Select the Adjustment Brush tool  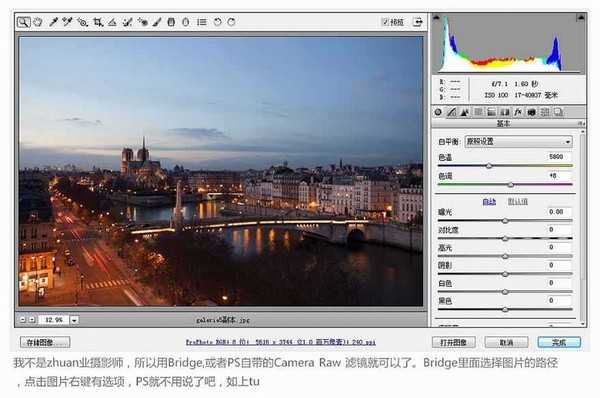pyautogui.click(x=157, y=22)
